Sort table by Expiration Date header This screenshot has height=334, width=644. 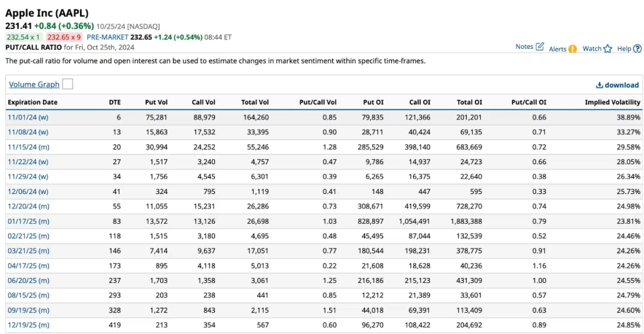[32, 102]
